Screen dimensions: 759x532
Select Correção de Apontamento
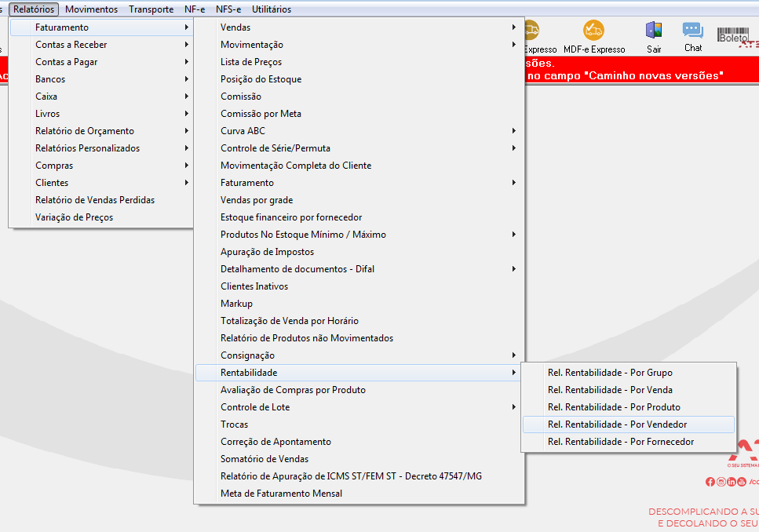pos(359,442)
